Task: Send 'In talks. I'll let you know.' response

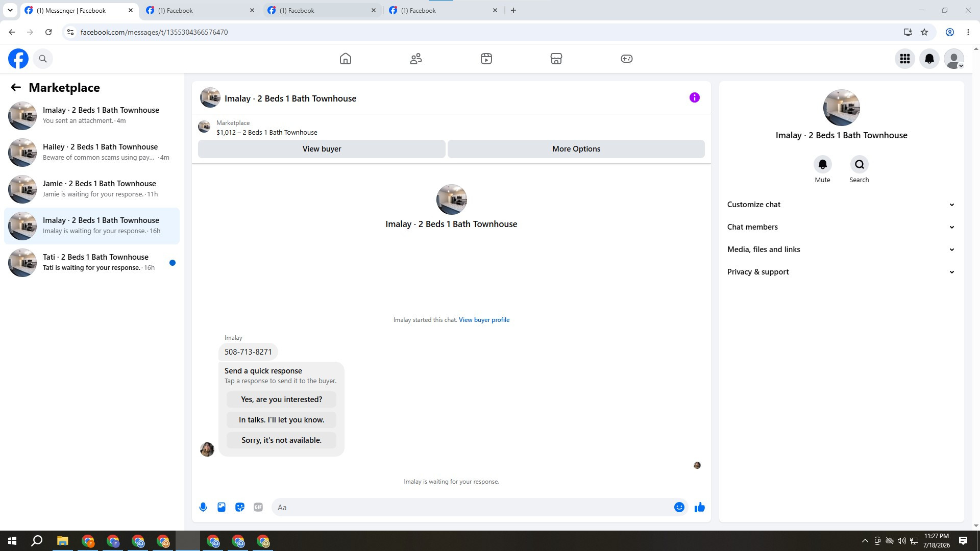Action: (281, 420)
